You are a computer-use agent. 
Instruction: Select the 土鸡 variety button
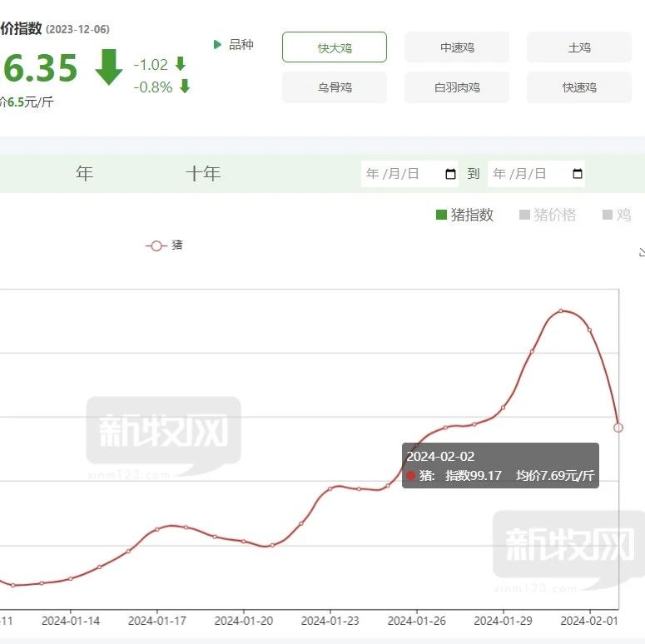578,47
